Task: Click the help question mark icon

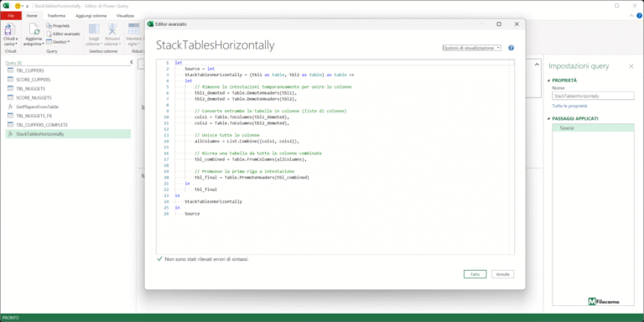Action: 511,48
